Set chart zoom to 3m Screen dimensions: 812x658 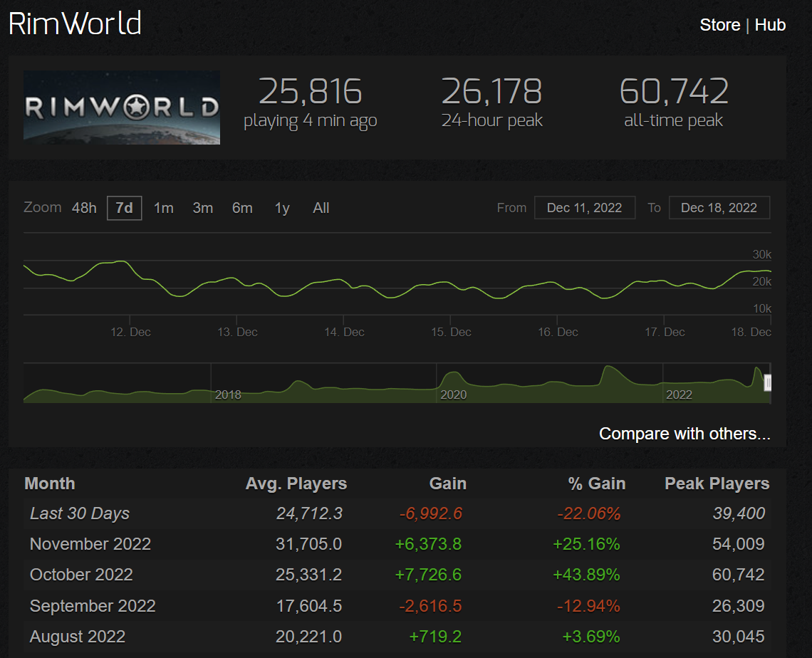[203, 208]
